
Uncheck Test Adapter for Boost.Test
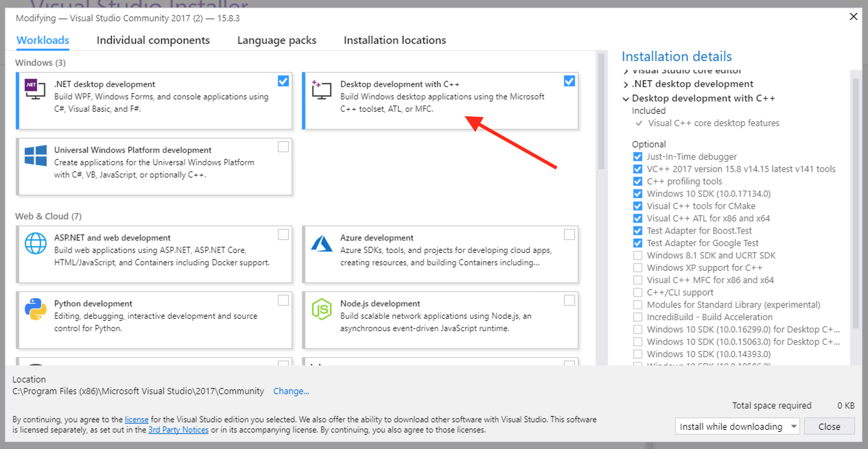637,231
